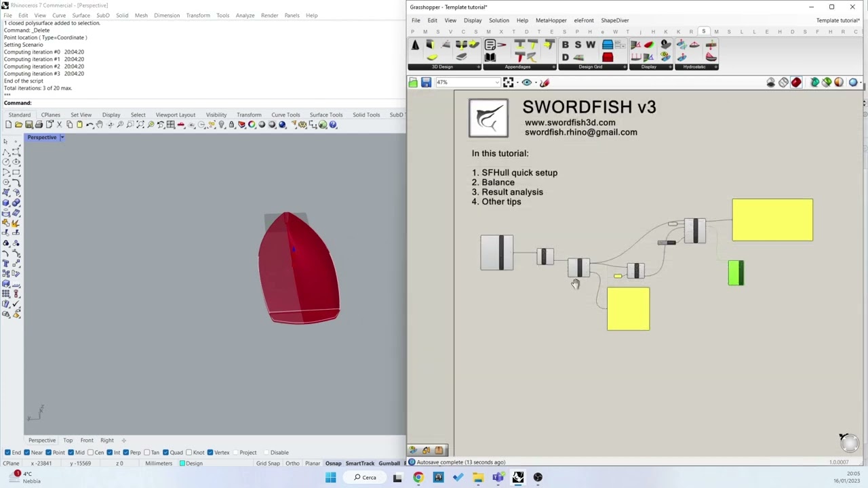Image resolution: width=868 pixels, height=488 pixels.
Task: Open the Analyze menu in Rhino
Action: pos(245,16)
